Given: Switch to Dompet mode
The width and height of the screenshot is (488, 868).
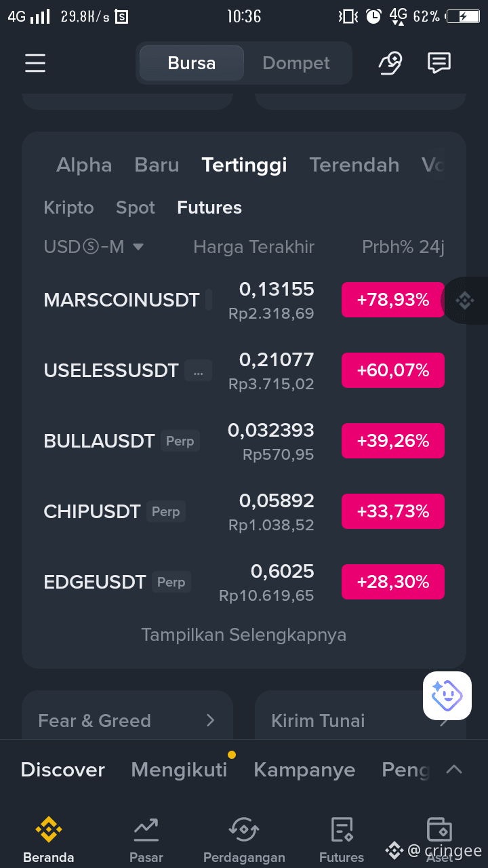Looking at the screenshot, I should [296, 63].
